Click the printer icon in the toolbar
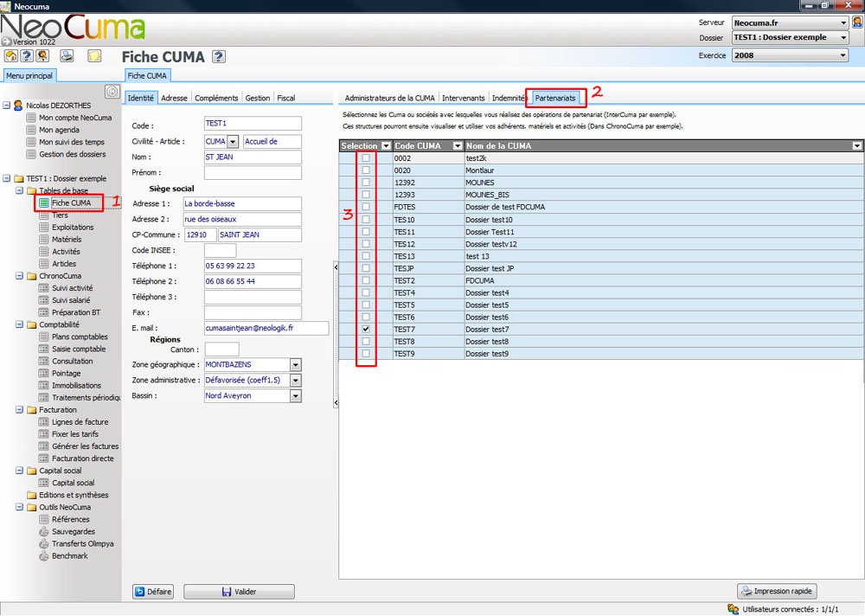Image resolution: width=865 pixels, height=616 pixels. (x=67, y=55)
